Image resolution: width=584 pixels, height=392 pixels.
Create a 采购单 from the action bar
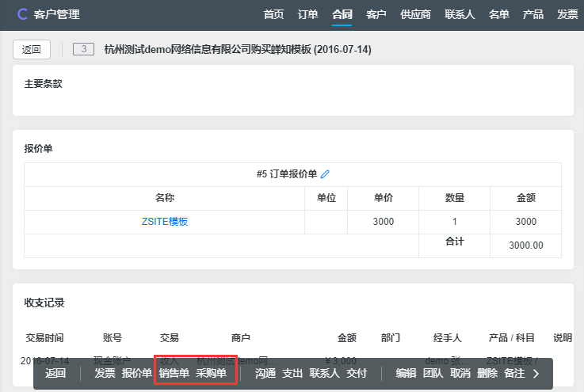click(211, 374)
